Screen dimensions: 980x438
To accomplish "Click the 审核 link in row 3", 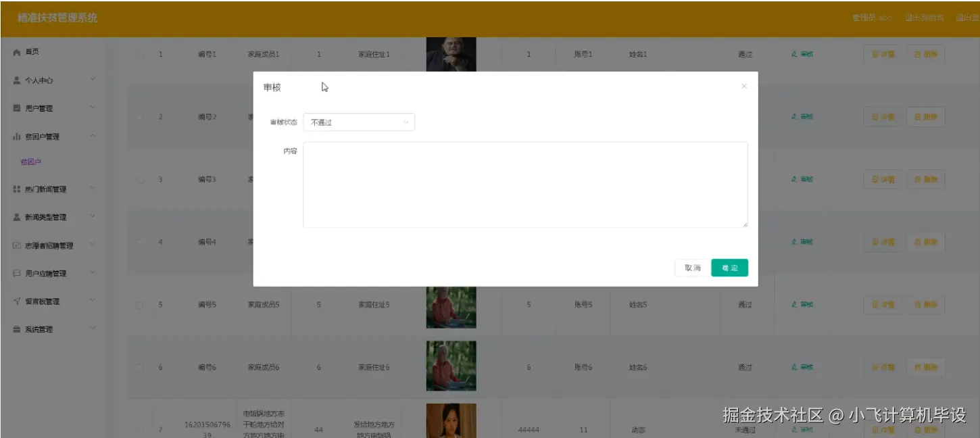I will click(x=803, y=179).
